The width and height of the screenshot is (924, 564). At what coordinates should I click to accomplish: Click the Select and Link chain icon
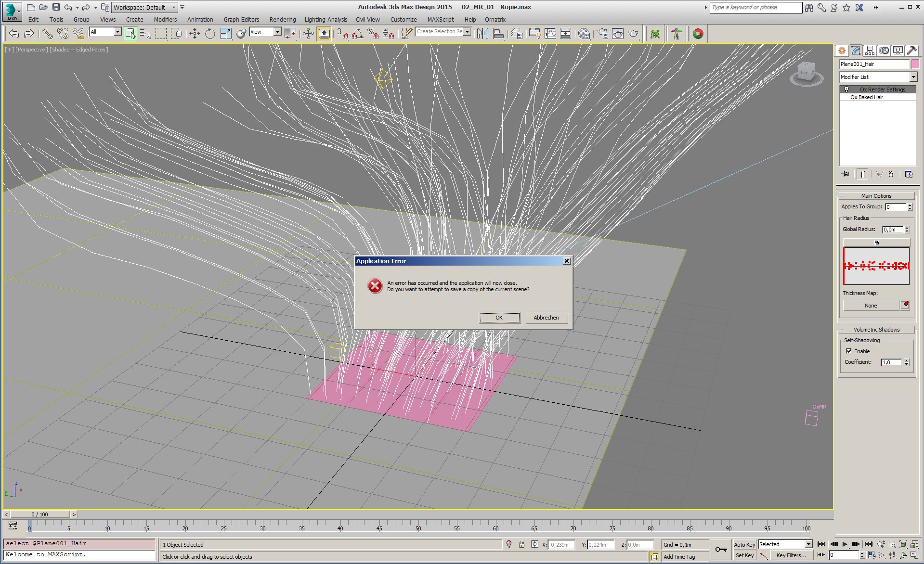[47, 33]
